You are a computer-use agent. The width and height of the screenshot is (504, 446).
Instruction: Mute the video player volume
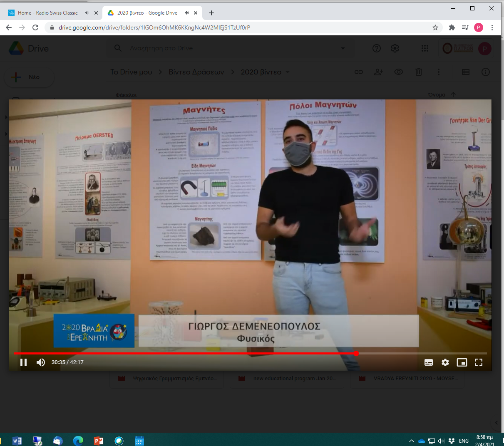(40, 362)
